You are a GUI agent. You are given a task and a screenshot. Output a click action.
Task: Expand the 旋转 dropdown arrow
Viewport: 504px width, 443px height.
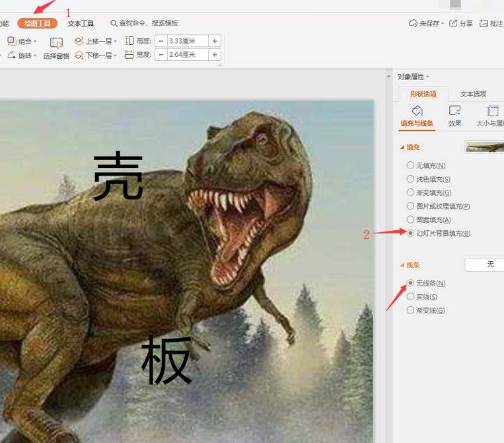point(35,56)
